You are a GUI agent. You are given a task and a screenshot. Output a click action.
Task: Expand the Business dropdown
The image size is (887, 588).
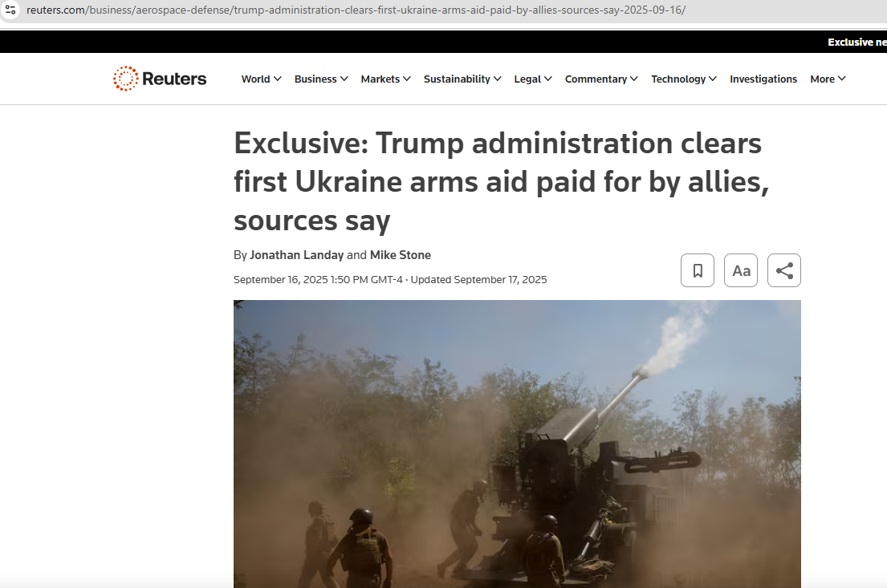[x=321, y=79]
